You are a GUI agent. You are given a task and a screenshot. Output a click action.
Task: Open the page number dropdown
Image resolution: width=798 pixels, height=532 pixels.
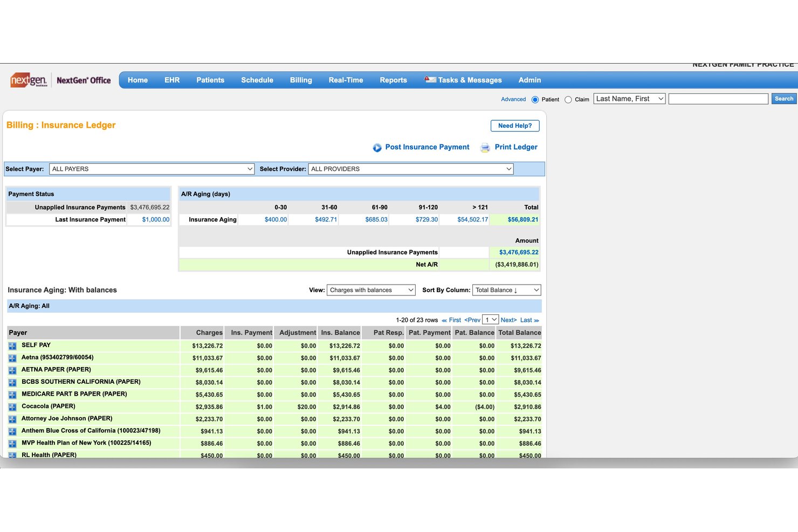click(x=490, y=320)
